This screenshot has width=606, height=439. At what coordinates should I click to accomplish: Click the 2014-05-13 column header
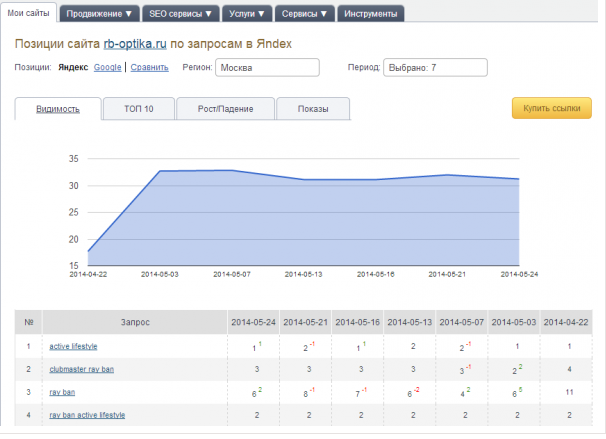pyautogui.click(x=410, y=322)
